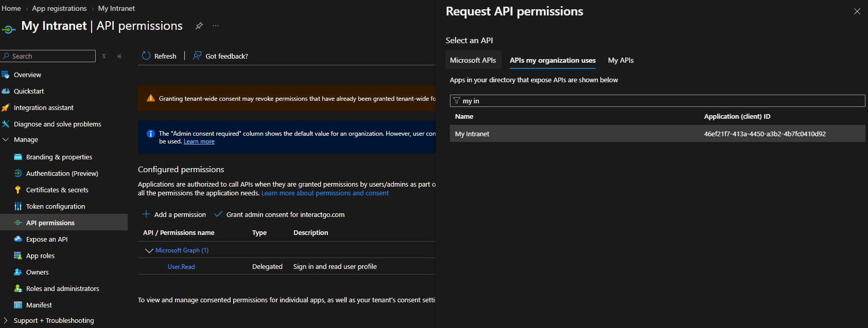Click Got feedback? text
868x328 pixels.
(227, 56)
